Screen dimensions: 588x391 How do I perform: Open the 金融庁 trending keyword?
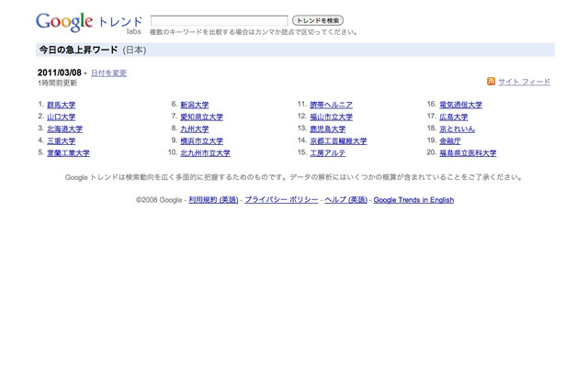coord(453,141)
